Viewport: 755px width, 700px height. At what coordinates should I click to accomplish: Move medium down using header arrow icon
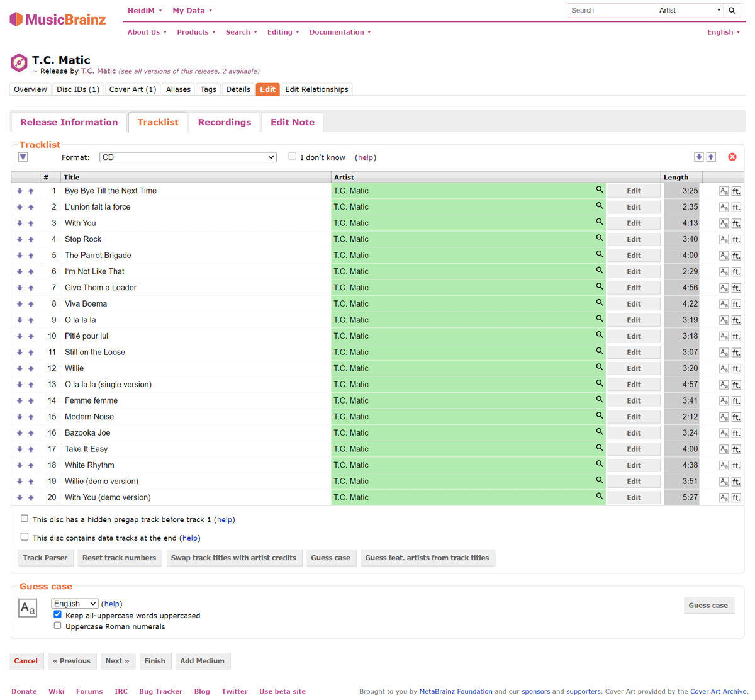tap(698, 157)
